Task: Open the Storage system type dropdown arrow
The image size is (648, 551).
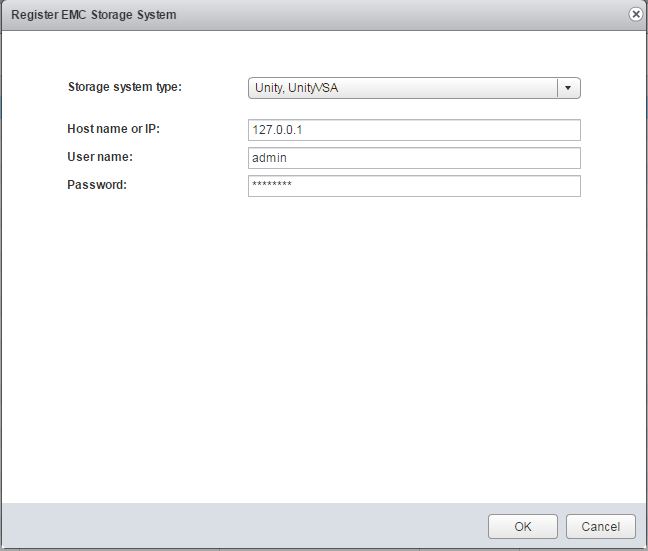Action: click(568, 88)
